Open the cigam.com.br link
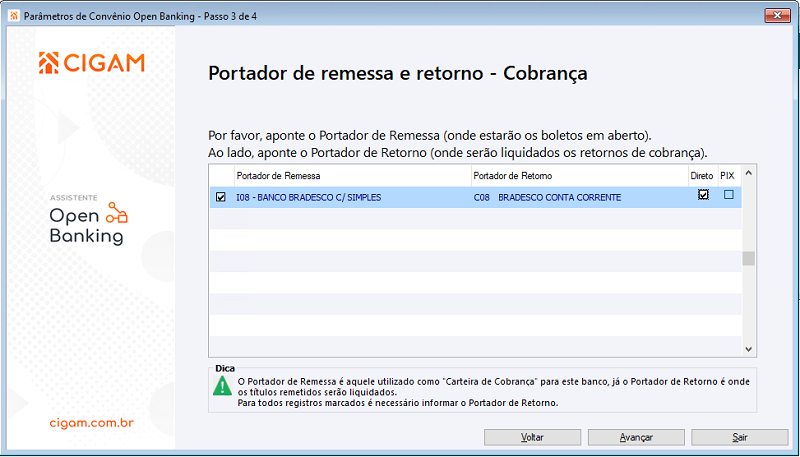This screenshot has height=457, width=800. 92,423
